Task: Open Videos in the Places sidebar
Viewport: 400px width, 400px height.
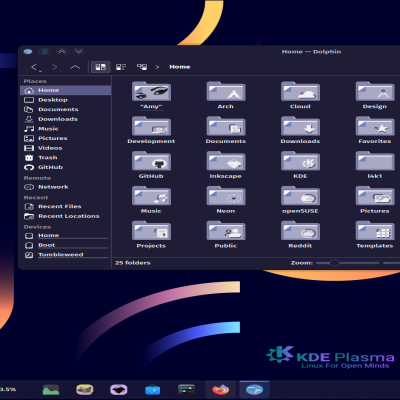Action: point(65,148)
